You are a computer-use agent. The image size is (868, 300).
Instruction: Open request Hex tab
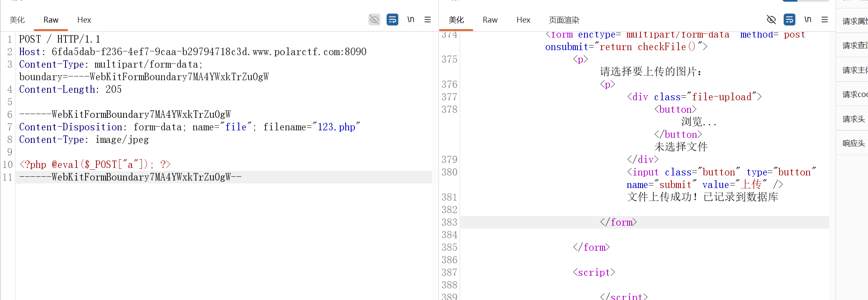(84, 20)
